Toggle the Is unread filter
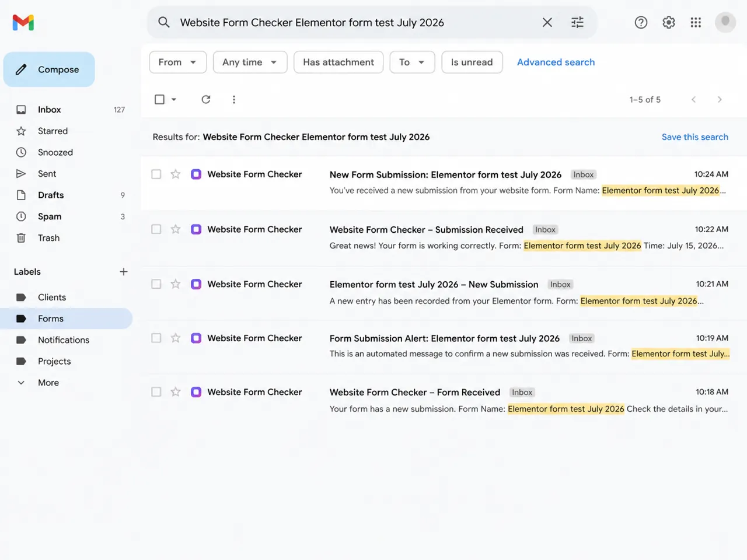747x560 pixels. tap(472, 62)
